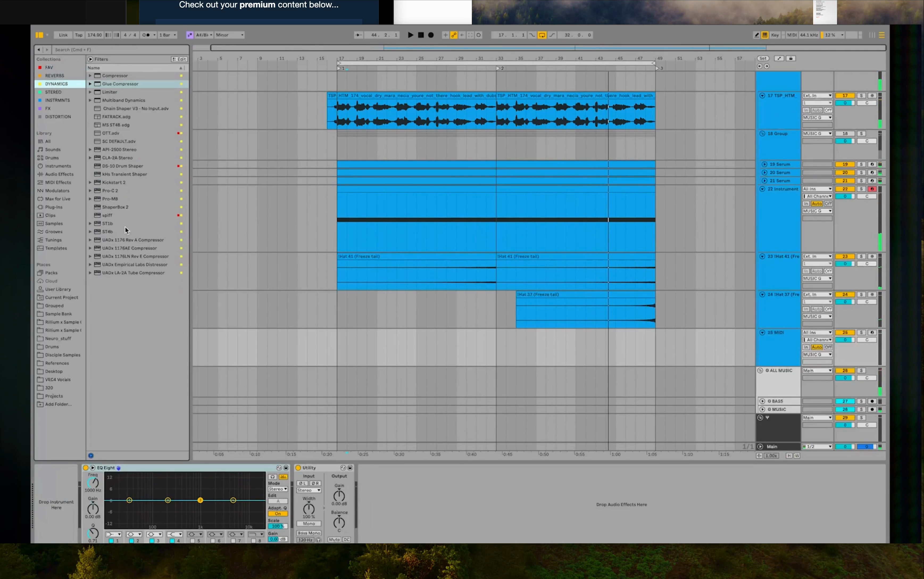Click the browser toggle icon at top-left
Screen dimensions: 924x579
coord(39,35)
